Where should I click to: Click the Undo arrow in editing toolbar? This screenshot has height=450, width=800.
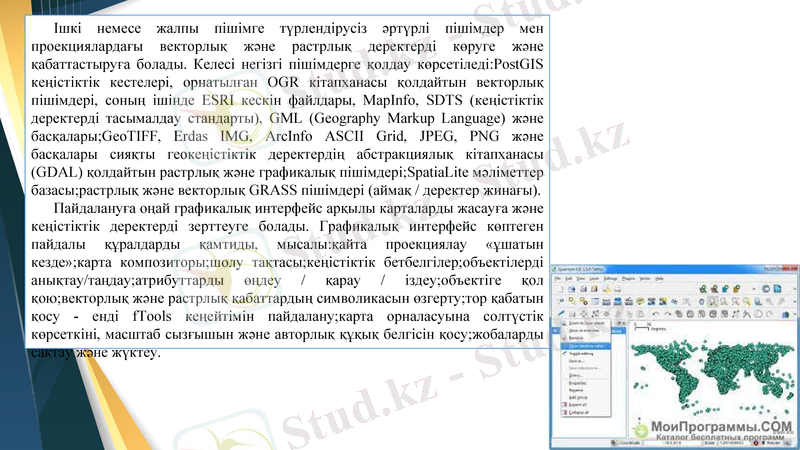[656, 314]
